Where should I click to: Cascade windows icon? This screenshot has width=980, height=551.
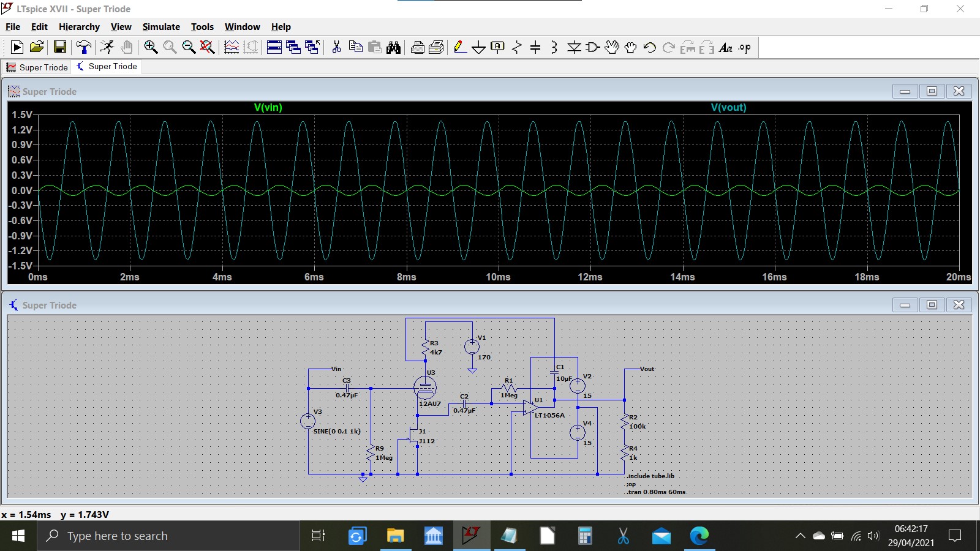point(293,47)
